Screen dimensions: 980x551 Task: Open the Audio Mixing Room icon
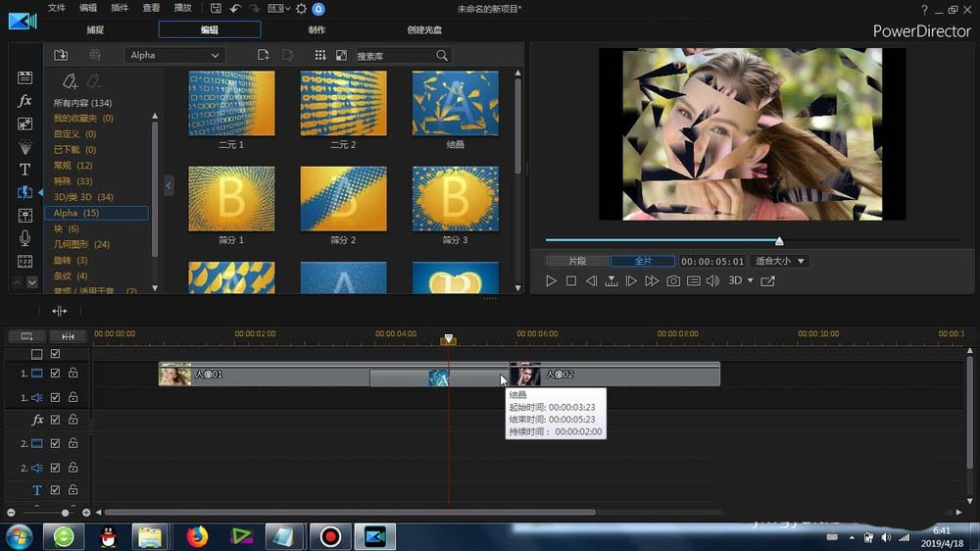coord(25,215)
